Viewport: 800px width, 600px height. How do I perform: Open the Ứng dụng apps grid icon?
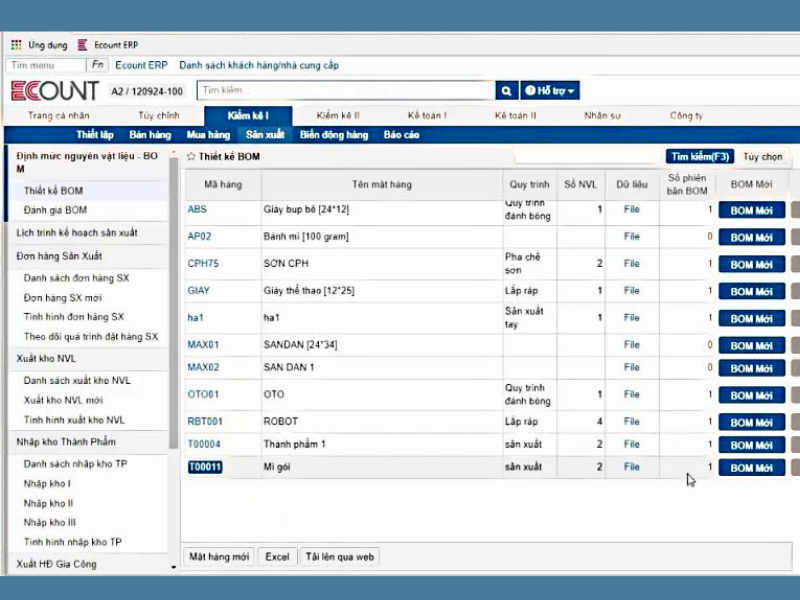(x=16, y=45)
